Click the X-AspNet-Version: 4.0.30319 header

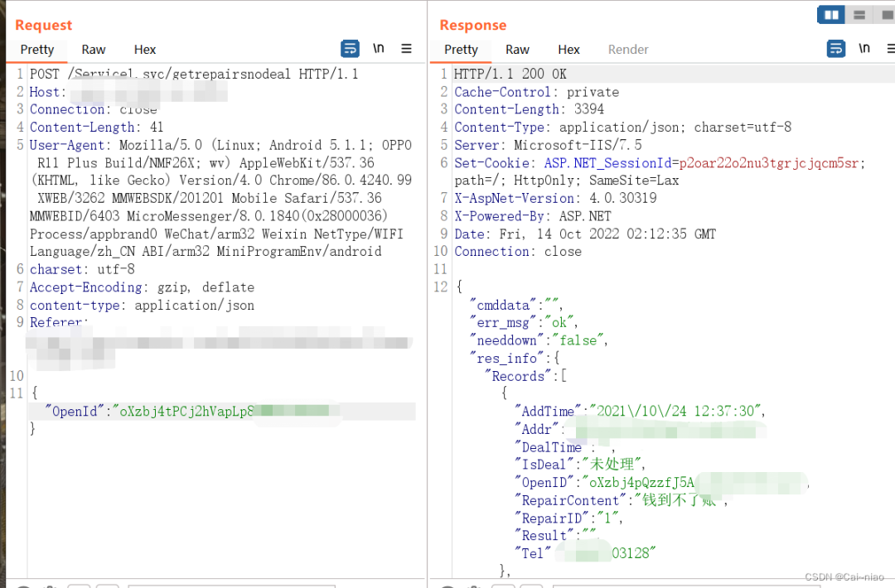click(555, 198)
